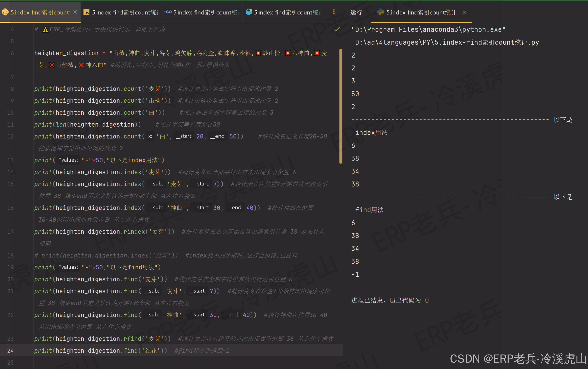Viewport: 588px width, 369px height.
Task: Click the rindex method on line 17
Action: pyautogui.click(x=134, y=232)
